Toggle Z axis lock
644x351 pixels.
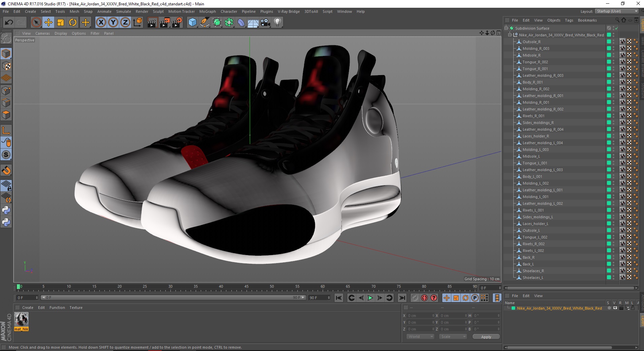(125, 23)
